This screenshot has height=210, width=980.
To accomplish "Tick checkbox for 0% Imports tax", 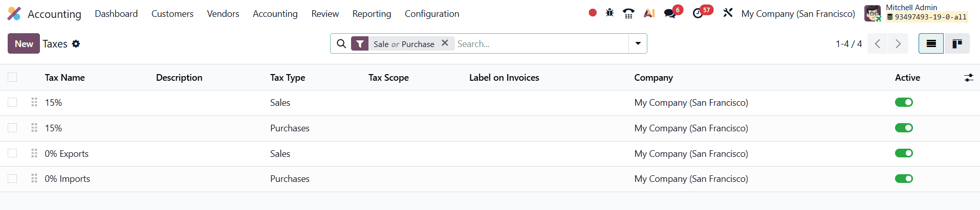I will click(12, 178).
